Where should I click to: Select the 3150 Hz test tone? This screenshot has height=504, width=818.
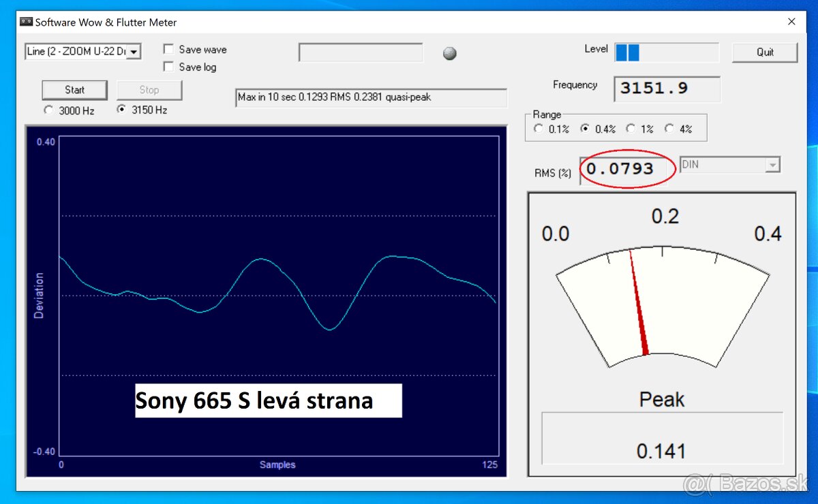pos(121,110)
